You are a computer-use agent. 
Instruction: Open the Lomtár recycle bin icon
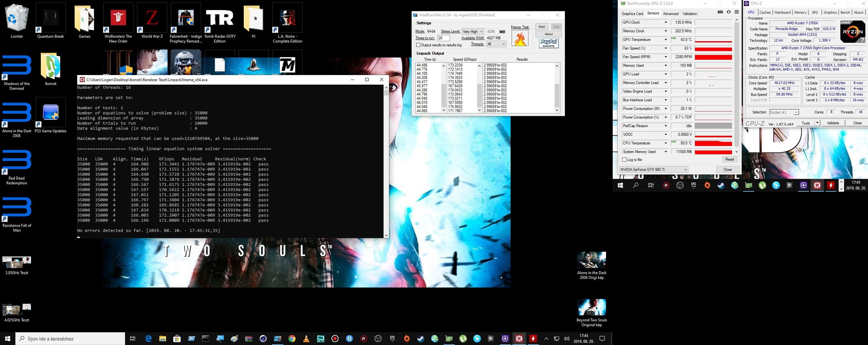pos(17,21)
